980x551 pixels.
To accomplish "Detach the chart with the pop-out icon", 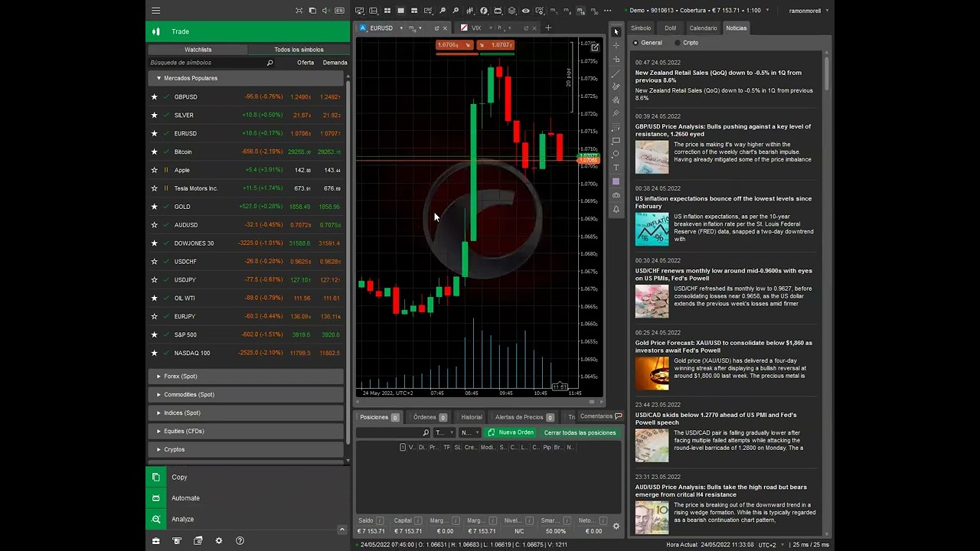I will [595, 47].
